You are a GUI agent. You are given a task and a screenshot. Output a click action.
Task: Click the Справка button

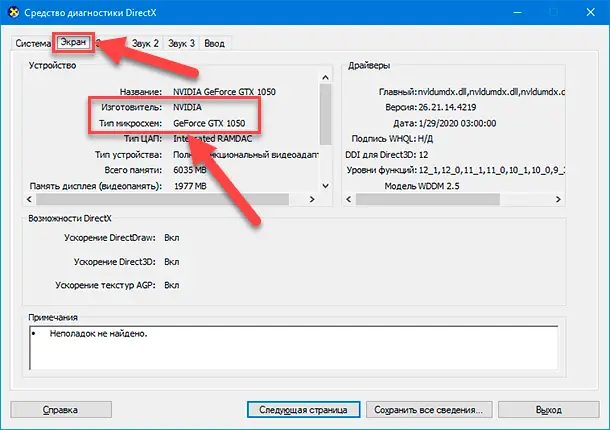coord(61,410)
